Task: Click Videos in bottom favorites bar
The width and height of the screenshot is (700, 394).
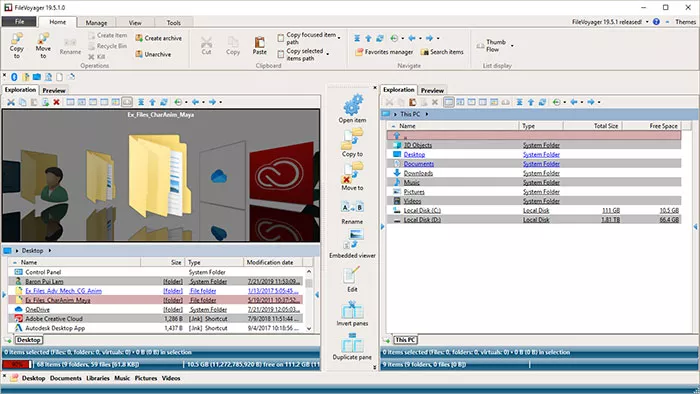Action: click(171, 378)
